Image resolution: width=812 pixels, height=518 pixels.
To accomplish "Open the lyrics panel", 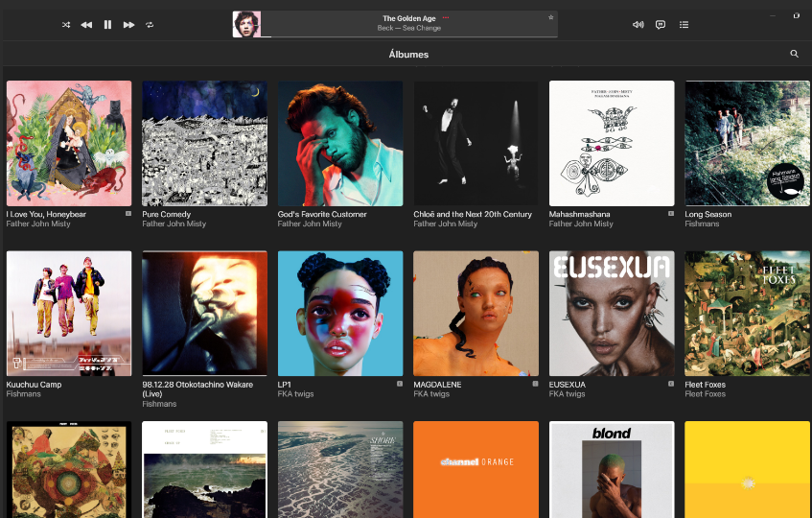I will pyautogui.click(x=661, y=24).
